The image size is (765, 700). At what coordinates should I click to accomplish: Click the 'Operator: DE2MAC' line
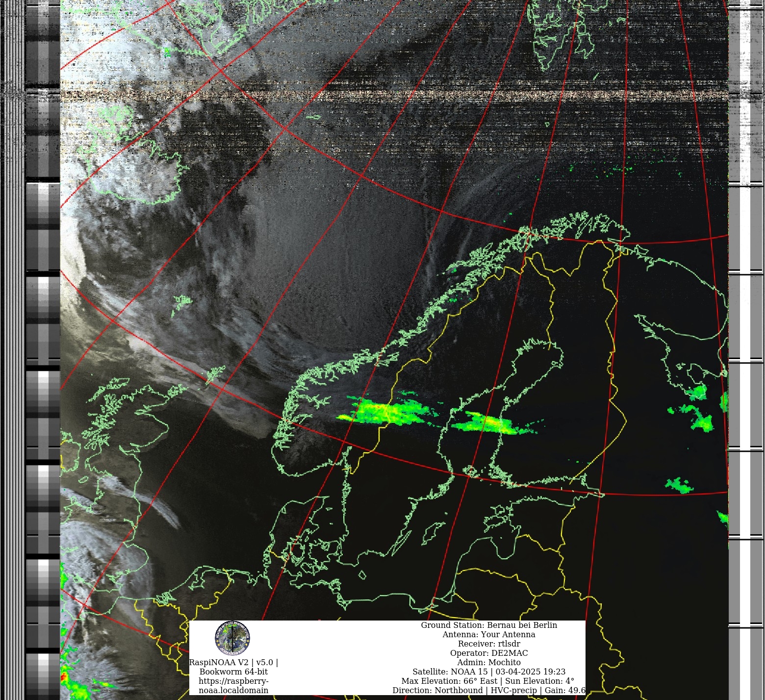489,653
